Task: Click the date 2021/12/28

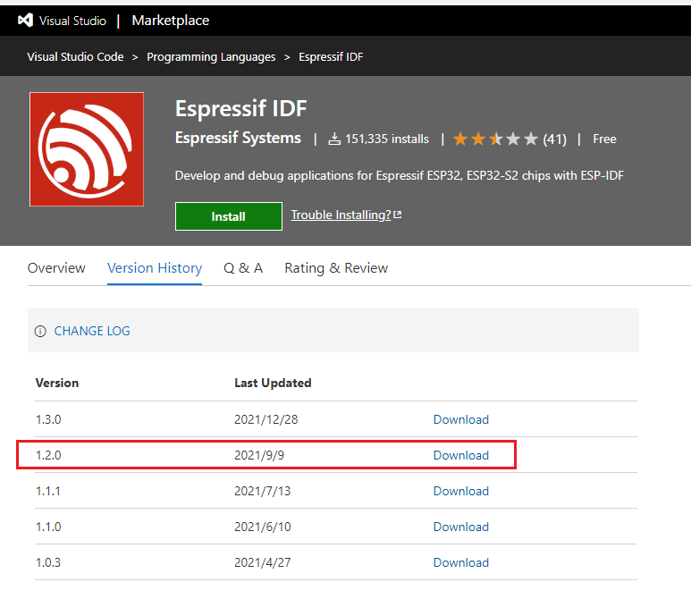Action: click(x=266, y=419)
